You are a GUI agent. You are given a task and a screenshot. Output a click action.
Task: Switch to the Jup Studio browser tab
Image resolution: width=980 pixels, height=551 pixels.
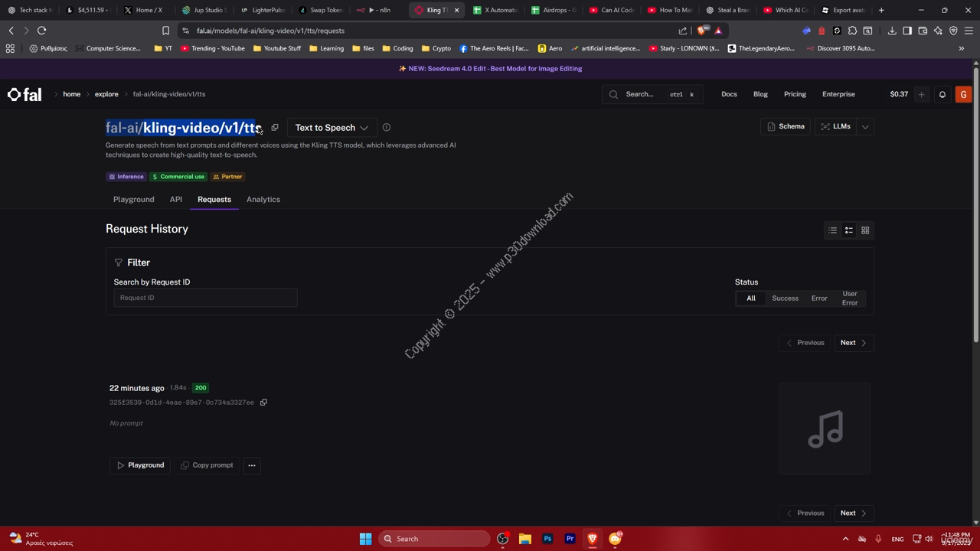click(206, 10)
